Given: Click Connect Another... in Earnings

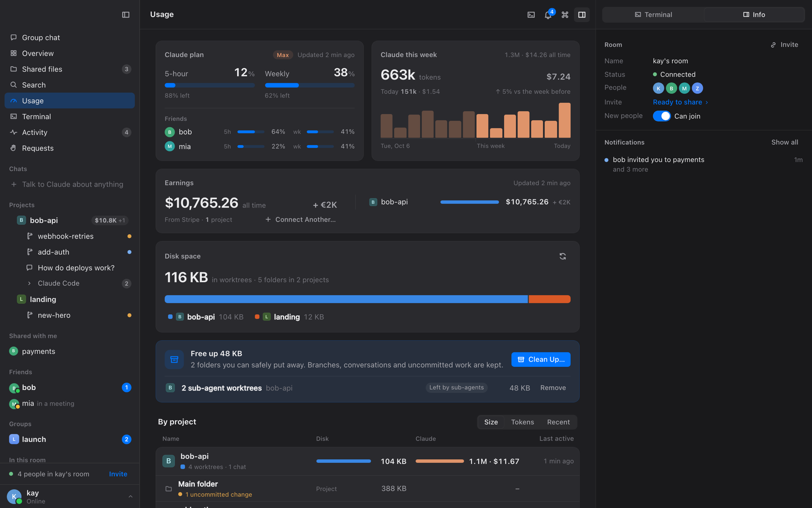Looking at the screenshot, I should (x=300, y=220).
